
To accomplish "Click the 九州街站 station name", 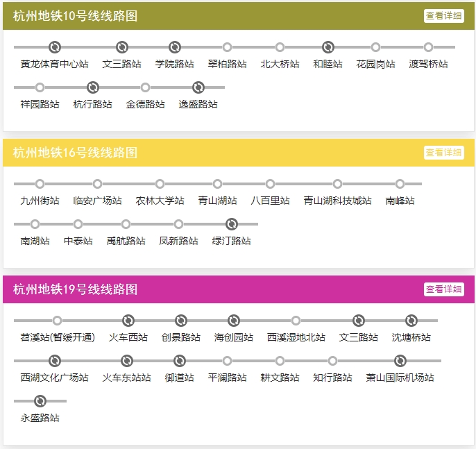I will coord(40,201).
